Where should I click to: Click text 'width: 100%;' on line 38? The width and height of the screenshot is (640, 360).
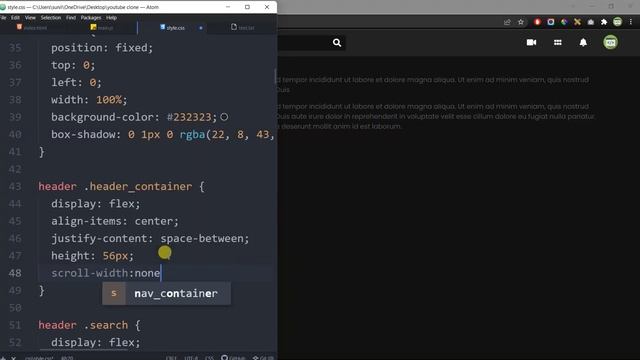89,100
